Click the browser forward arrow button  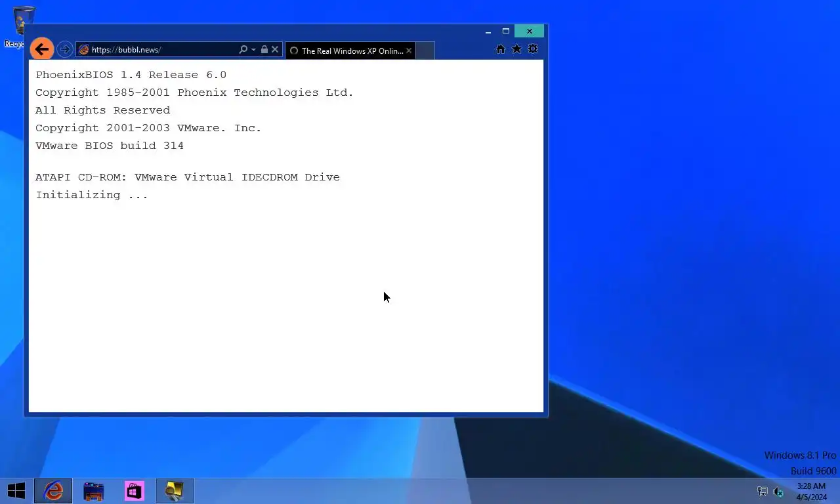click(x=64, y=49)
